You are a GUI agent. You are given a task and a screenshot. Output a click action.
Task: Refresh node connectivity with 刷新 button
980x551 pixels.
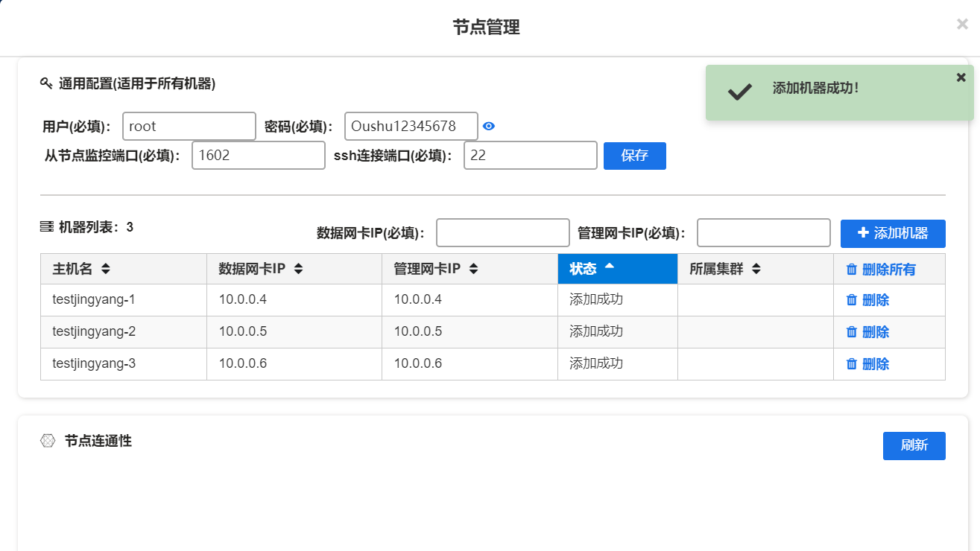coord(914,446)
